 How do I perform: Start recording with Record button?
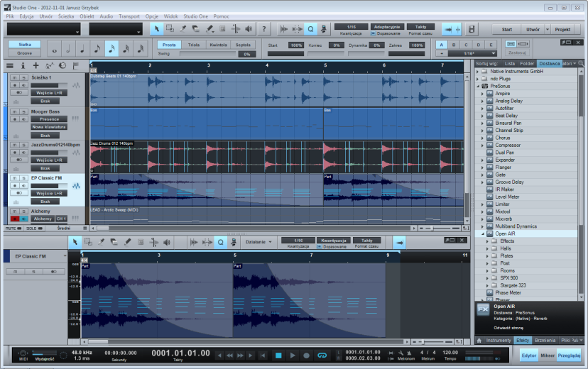click(x=306, y=355)
